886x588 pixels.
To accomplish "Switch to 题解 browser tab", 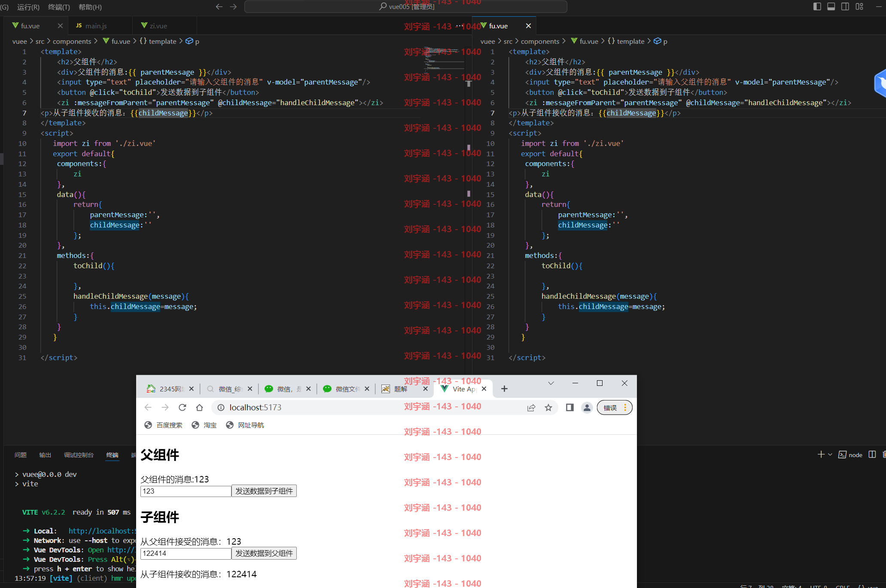I will 405,389.
